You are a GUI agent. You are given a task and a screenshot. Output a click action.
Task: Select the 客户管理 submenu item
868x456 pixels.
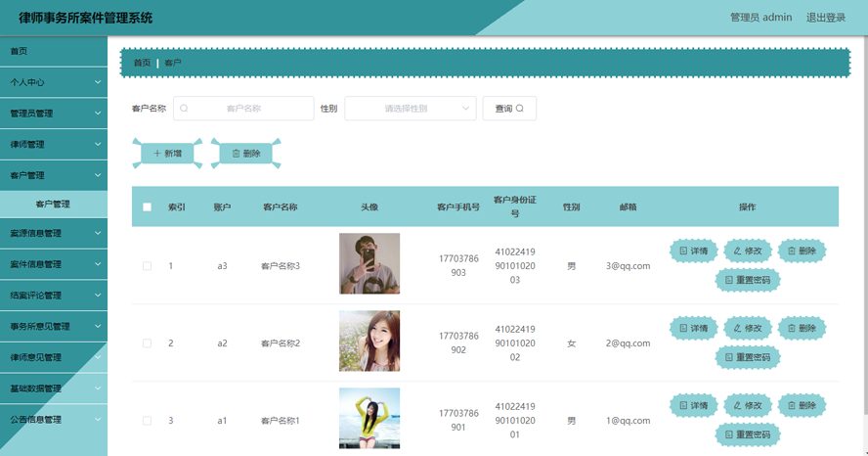[x=54, y=204]
